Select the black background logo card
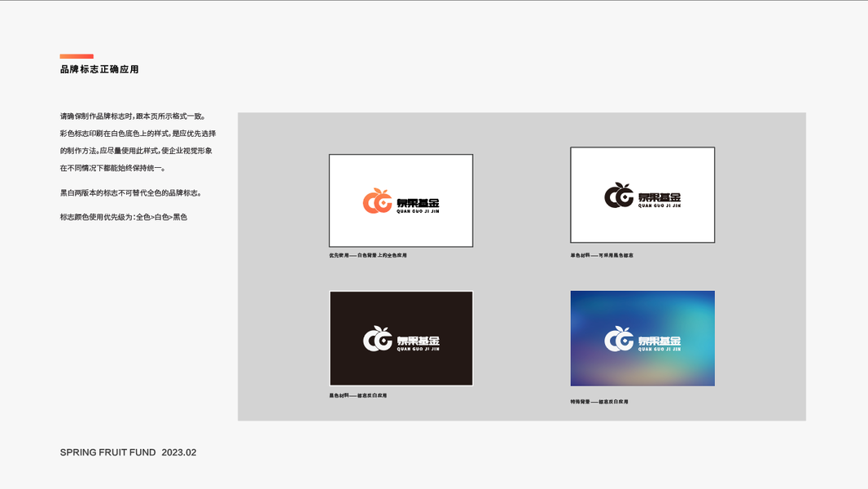The image size is (868, 489). tap(401, 338)
